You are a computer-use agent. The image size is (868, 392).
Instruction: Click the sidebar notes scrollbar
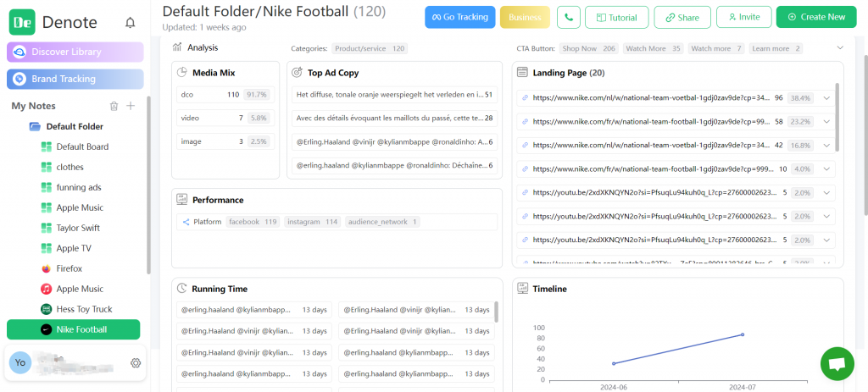147,185
